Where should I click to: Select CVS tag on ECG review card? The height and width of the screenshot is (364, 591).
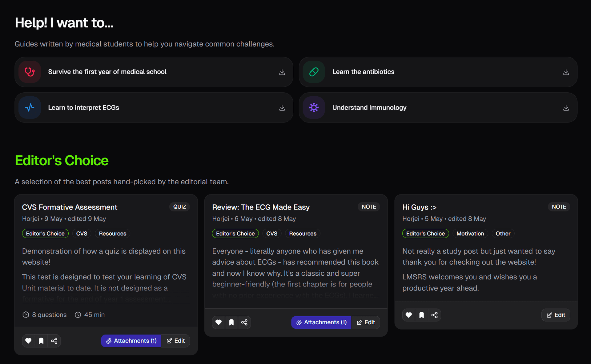tap(272, 234)
